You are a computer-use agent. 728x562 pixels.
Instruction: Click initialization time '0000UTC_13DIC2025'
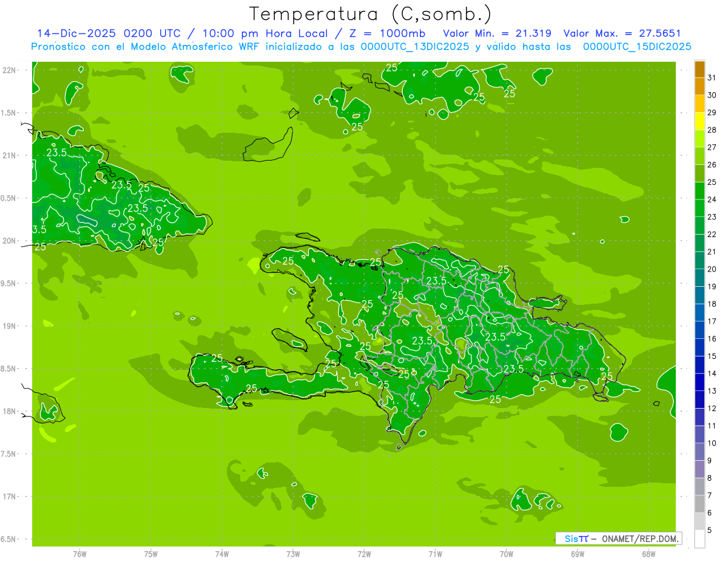[x=414, y=47]
